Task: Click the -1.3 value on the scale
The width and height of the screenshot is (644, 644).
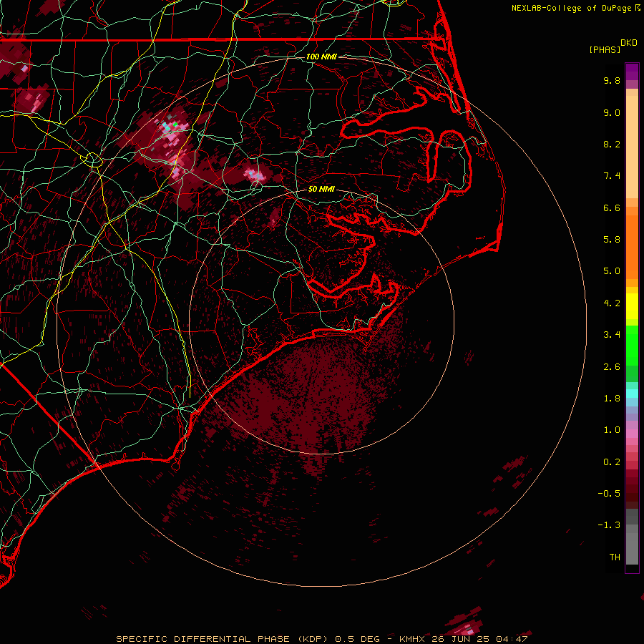Action: [x=609, y=525]
